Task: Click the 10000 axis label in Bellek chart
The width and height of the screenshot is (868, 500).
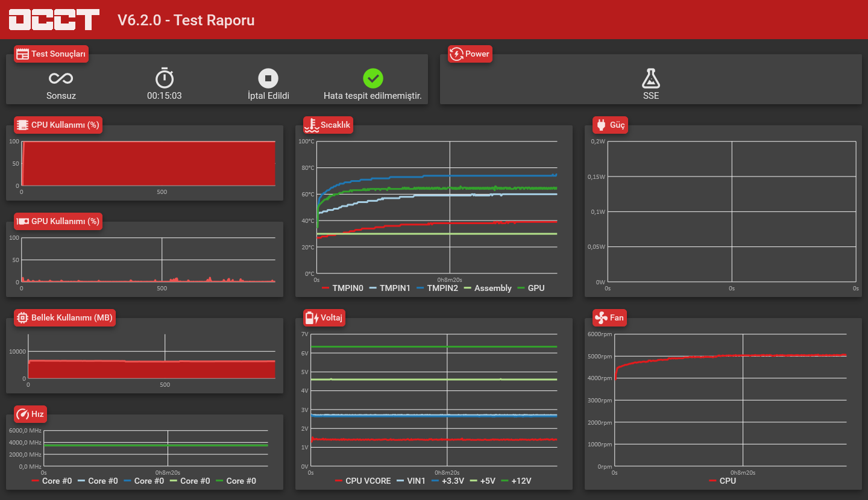Action: 17,352
